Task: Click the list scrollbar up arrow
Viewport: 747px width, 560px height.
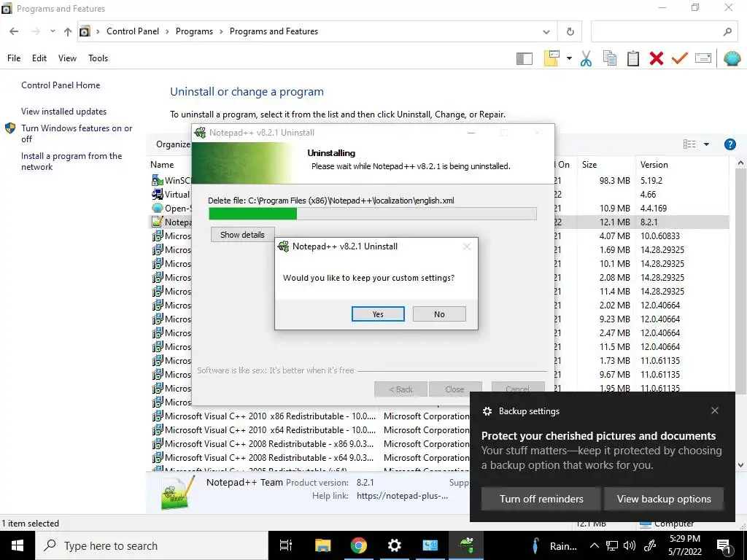Action: [x=741, y=163]
